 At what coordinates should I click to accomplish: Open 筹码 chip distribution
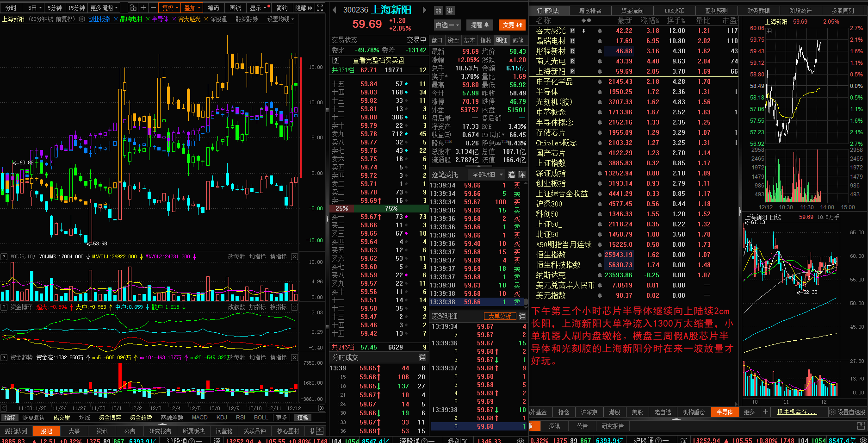(213, 8)
